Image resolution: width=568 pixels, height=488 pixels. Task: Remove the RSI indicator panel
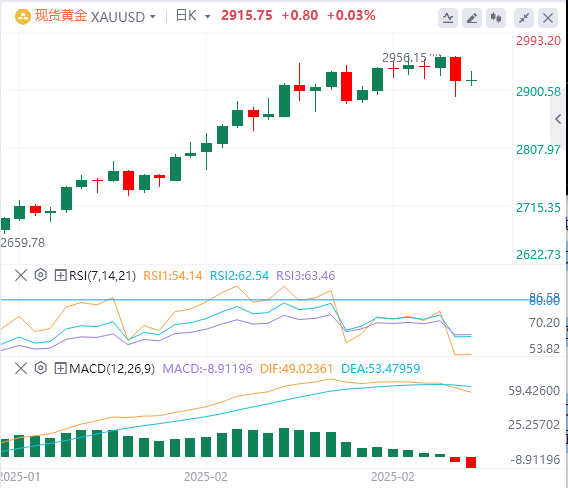pyautogui.click(x=21, y=275)
